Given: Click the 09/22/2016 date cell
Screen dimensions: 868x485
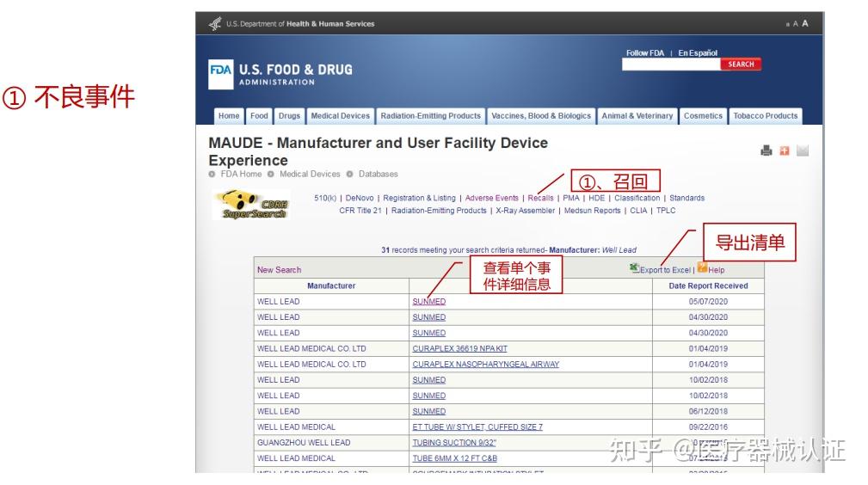Looking at the screenshot, I should click(x=708, y=427).
